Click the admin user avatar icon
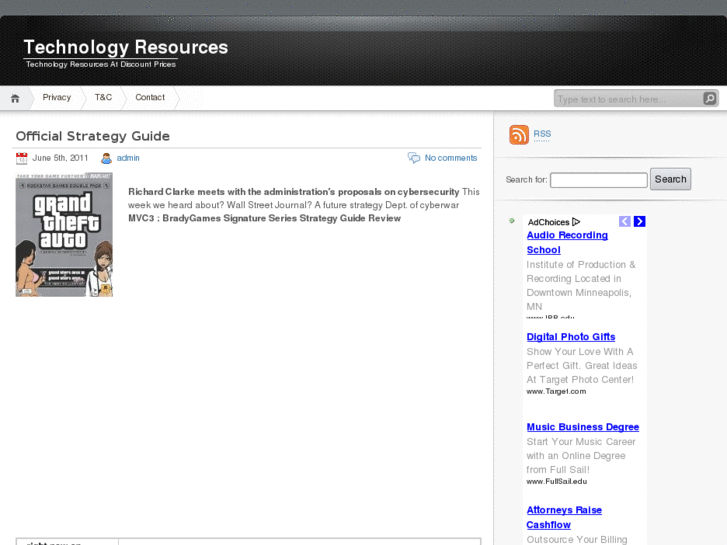The image size is (727, 545). point(106,158)
